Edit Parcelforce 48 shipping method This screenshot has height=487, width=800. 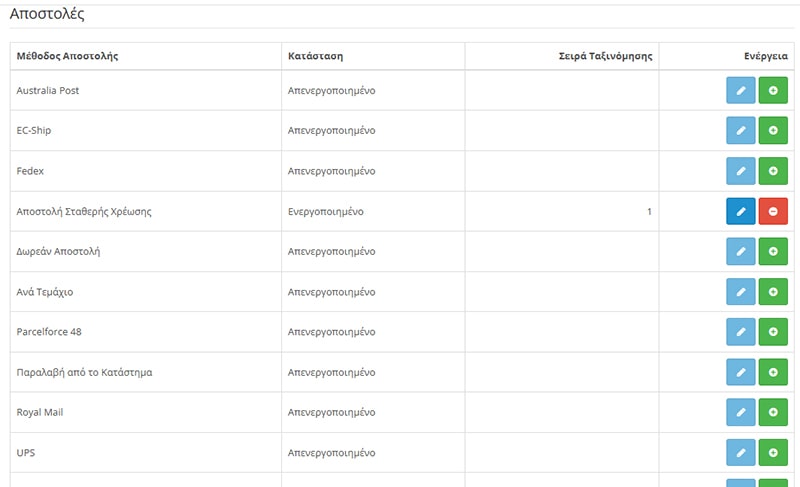741,332
